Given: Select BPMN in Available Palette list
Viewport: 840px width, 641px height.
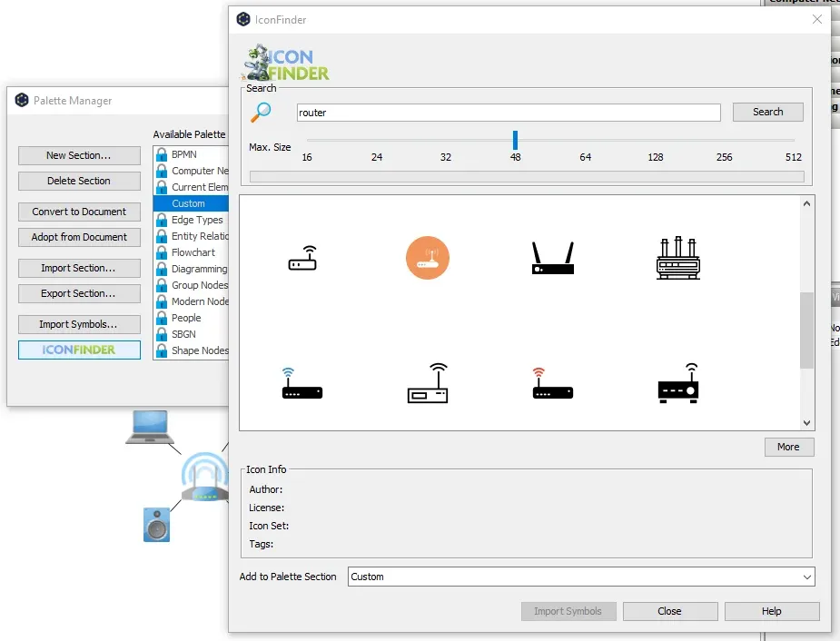Looking at the screenshot, I should tap(191, 154).
